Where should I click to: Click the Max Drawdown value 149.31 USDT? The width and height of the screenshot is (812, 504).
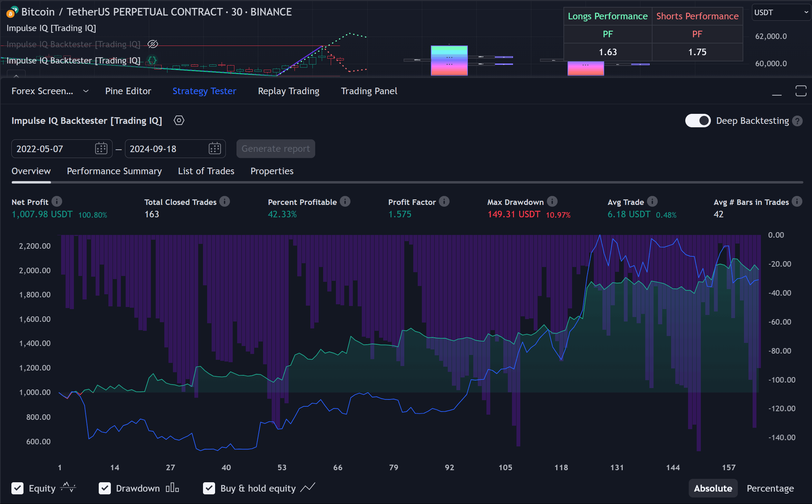514,214
